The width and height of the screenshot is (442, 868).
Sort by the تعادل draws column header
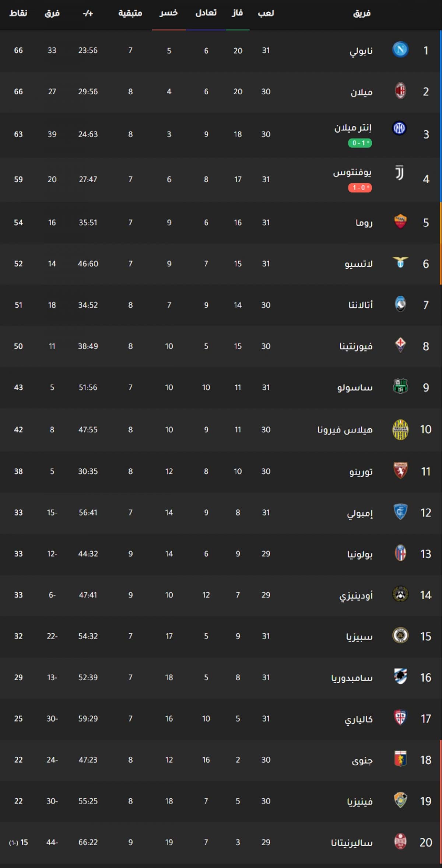(x=206, y=13)
